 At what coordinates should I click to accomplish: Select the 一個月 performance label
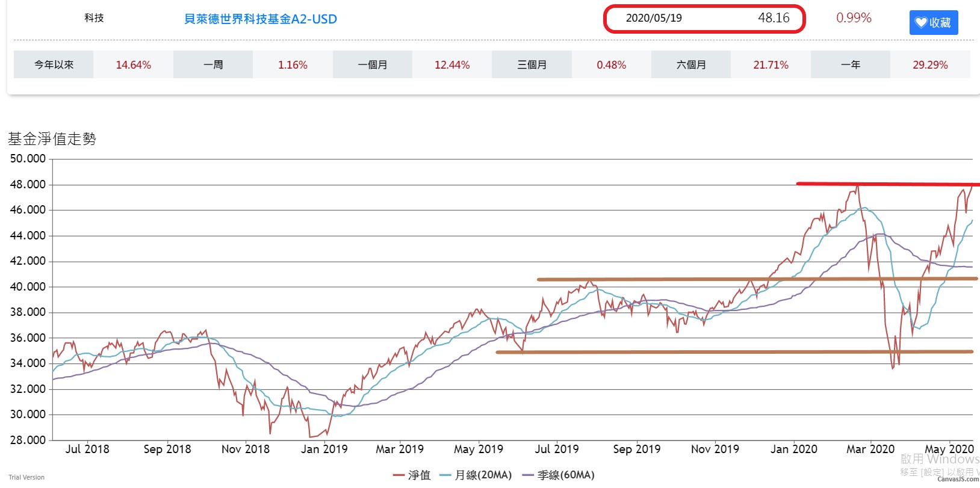point(373,64)
